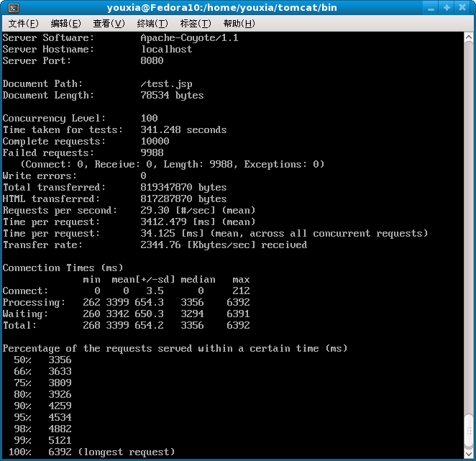The height and width of the screenshot is (461, 476).
Task: Click the Apache-Coyote/1.1 server software text
Action: tap(189, 37)
